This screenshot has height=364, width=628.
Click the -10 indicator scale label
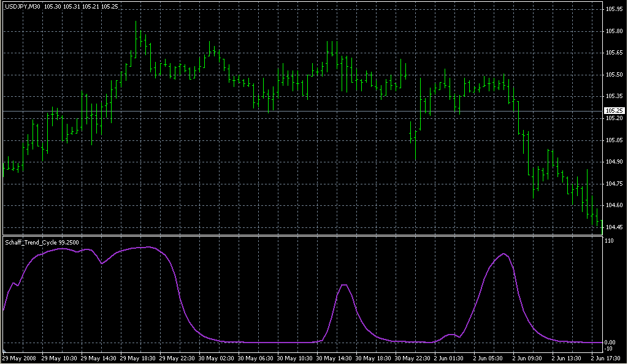tap(609, 348)
